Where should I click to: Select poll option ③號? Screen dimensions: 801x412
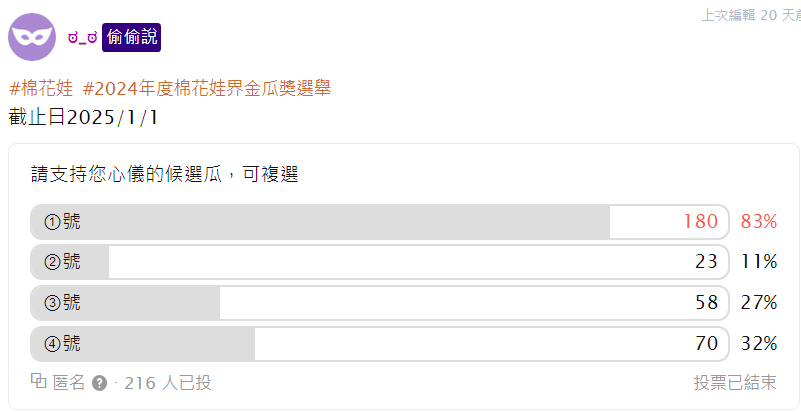(x=380, y=303)
